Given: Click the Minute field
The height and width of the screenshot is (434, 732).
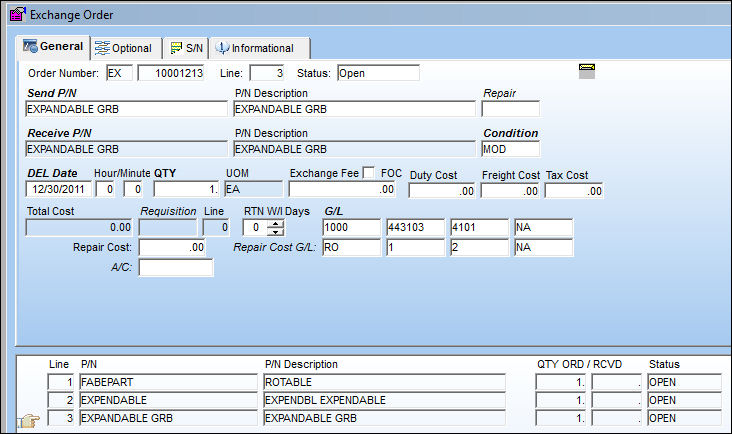Looking at the screenshot, I should [x=133, y=189].
